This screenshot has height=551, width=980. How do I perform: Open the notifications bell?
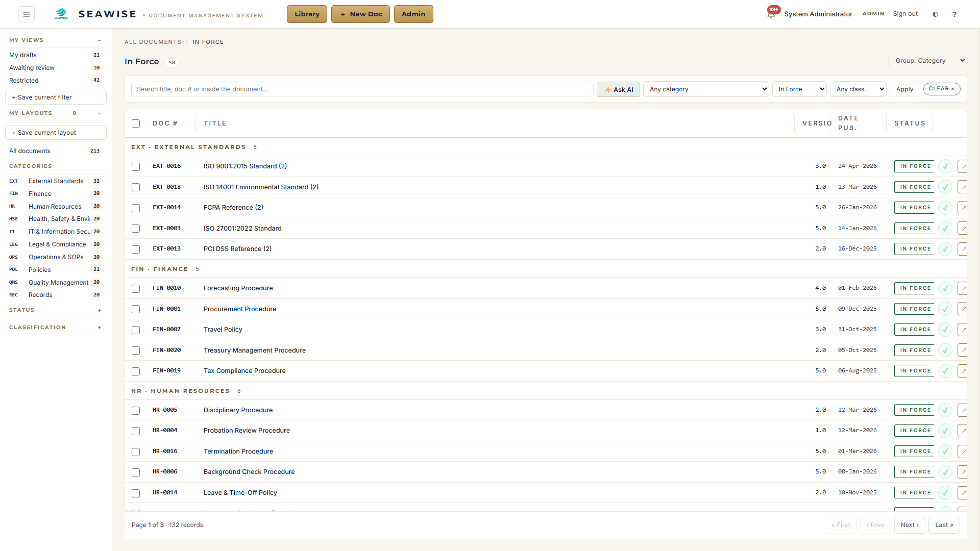pyautogui.click(x=771, y=14)
